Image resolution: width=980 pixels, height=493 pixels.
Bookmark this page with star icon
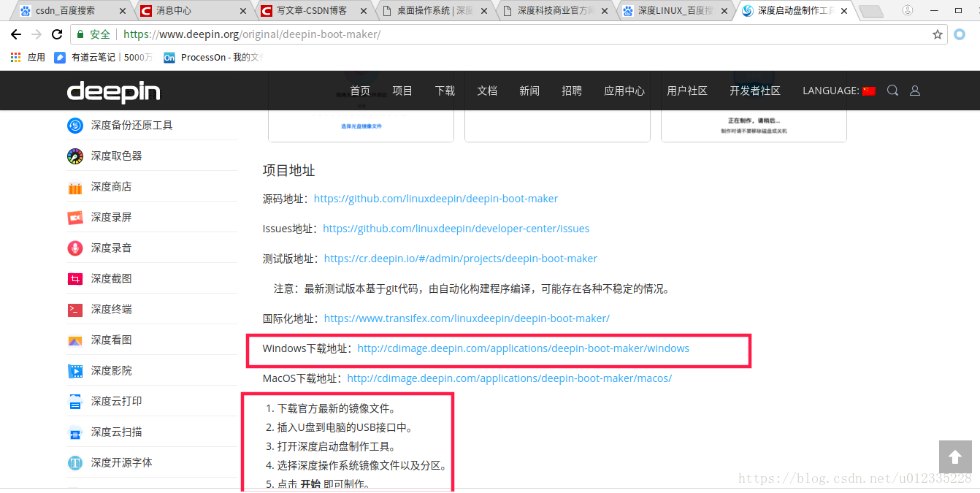coord(938,34)
